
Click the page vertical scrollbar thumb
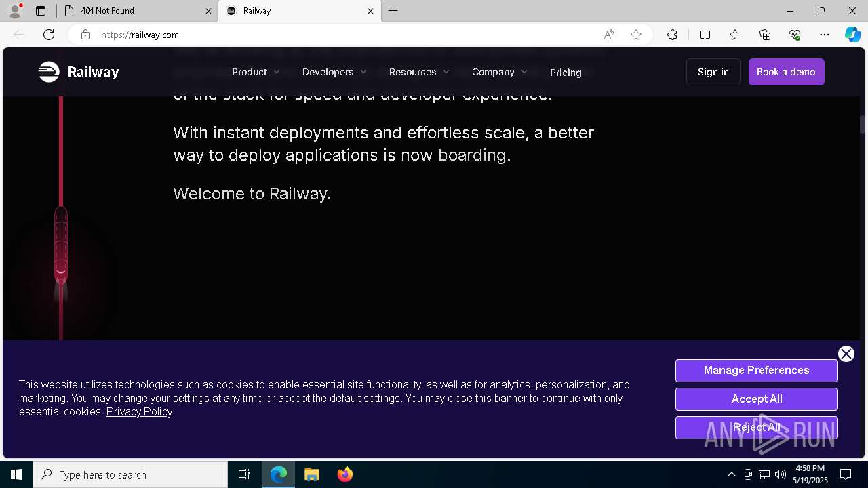(x=863, y=125)
